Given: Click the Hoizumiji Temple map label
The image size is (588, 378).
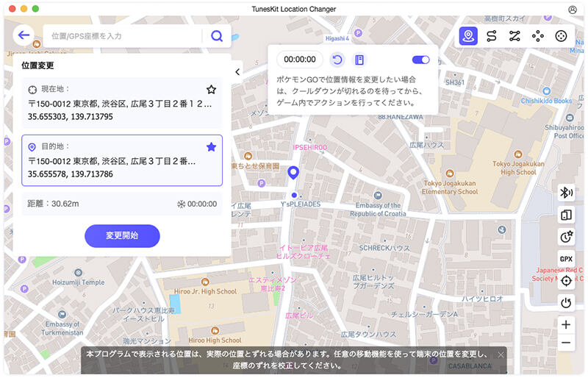Looking at the screenshot, I should [79, 282].
